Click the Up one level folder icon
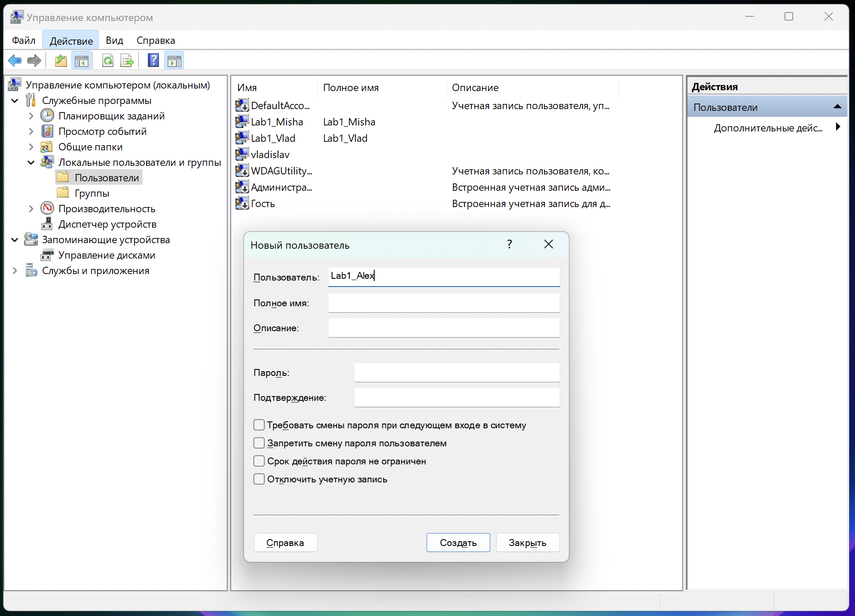The width and height of the screenshot is (855, 616). click(61, 61)
